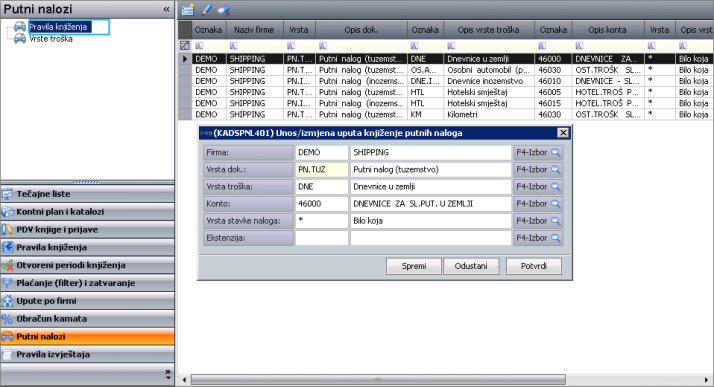Screen dimensions: 714x387
Task: Click the scroll left arrow
Action: pos(184,379)
